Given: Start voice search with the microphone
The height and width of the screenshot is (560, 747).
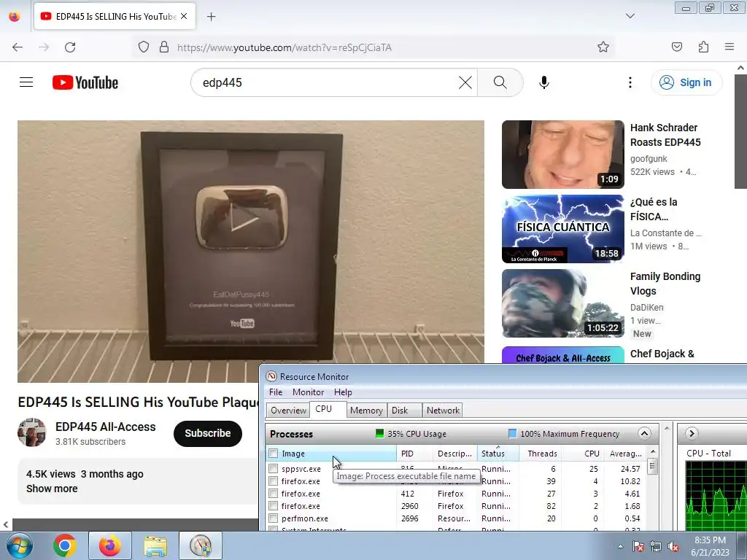Looking at the screenshot, I should [x=543, y=82].
